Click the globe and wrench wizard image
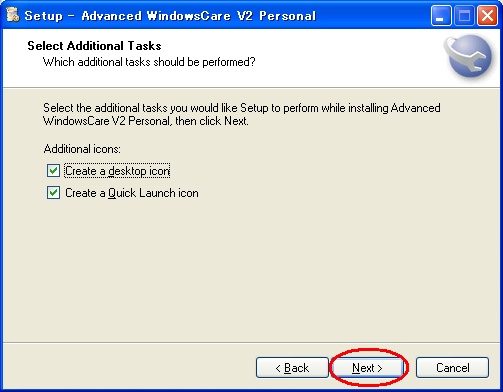Image resolution: width=503 pixels, height=392 pixels. coord(468,56)
